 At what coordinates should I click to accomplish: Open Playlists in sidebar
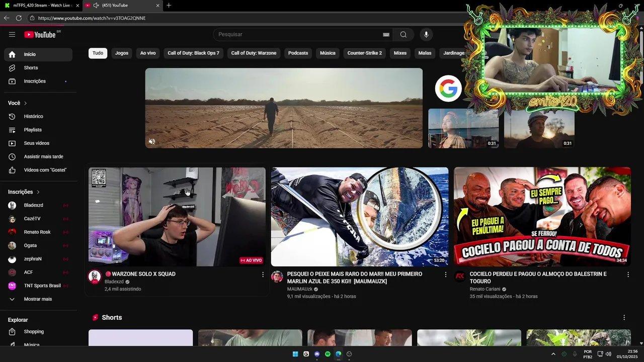pos(38,130)
